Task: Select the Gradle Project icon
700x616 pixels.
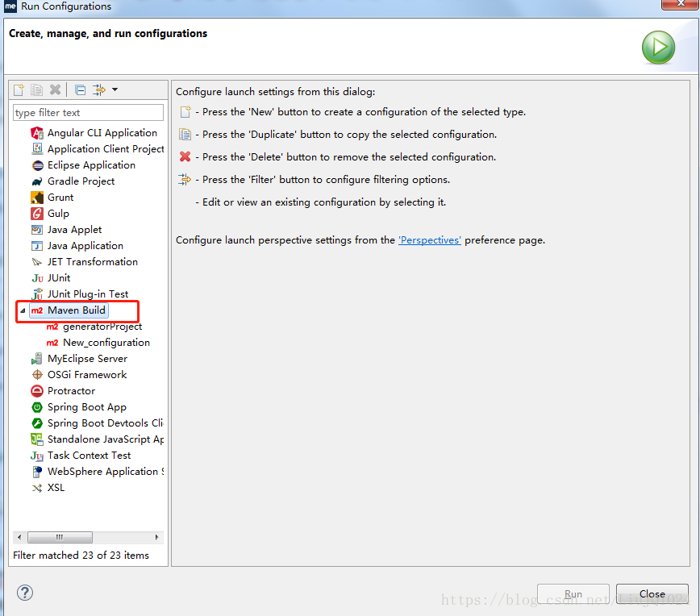Action: pos(37,181)
